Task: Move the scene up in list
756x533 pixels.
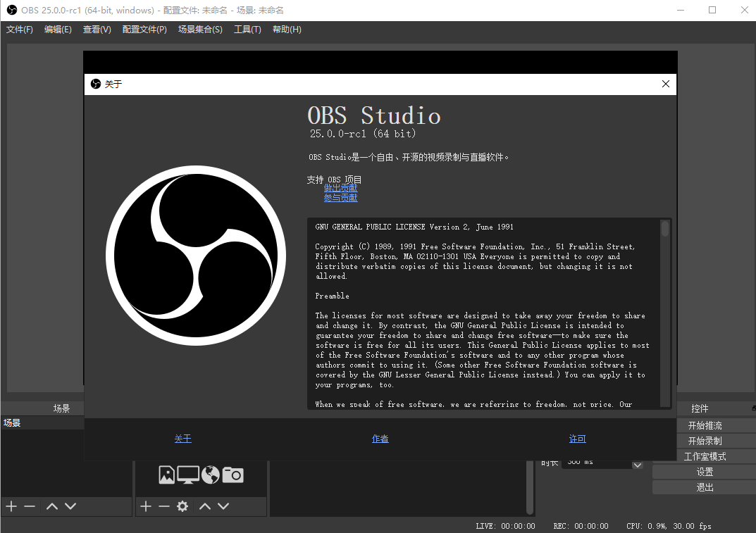Action: pyautogui.click(x=52, y=506)
